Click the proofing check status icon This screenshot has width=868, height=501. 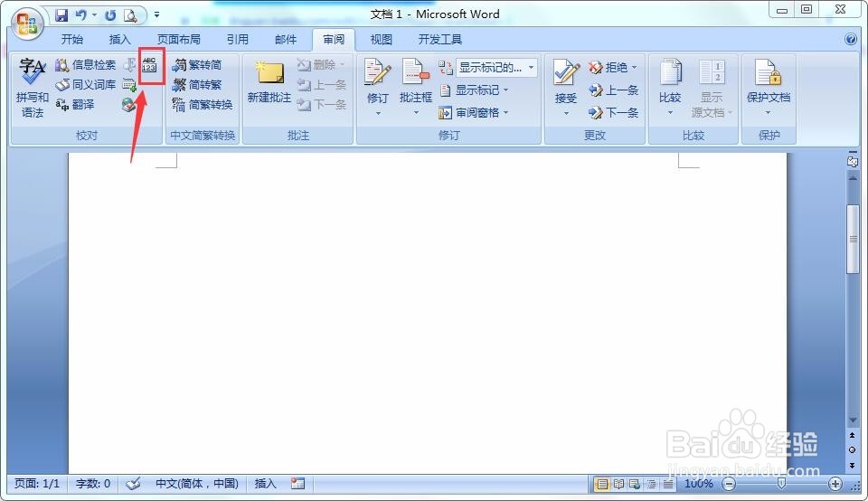point(133,484)
